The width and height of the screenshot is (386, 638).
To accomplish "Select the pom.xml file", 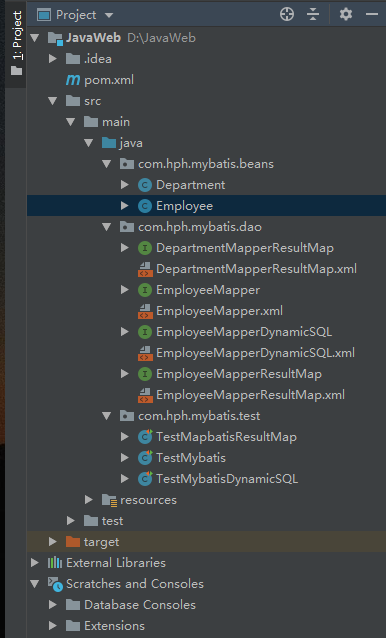I will [109, 80].
